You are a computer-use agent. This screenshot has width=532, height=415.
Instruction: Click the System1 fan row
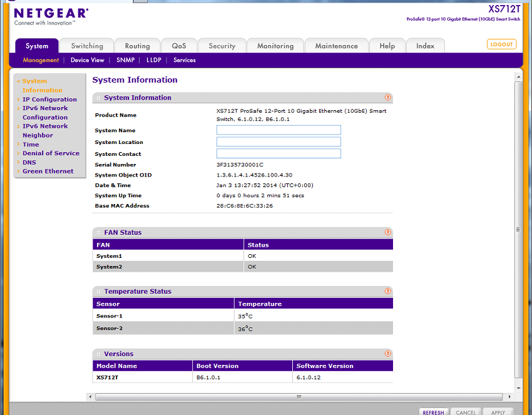tap(243, 256)
